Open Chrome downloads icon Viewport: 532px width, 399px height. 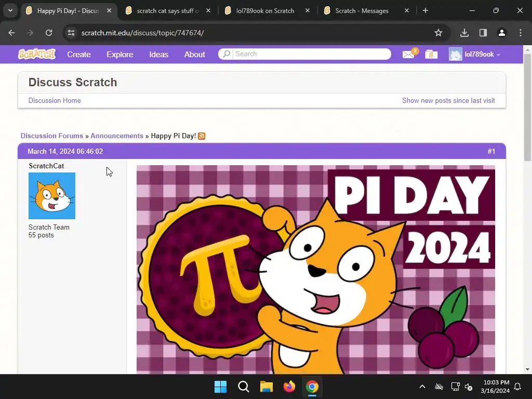click(464, 33)
